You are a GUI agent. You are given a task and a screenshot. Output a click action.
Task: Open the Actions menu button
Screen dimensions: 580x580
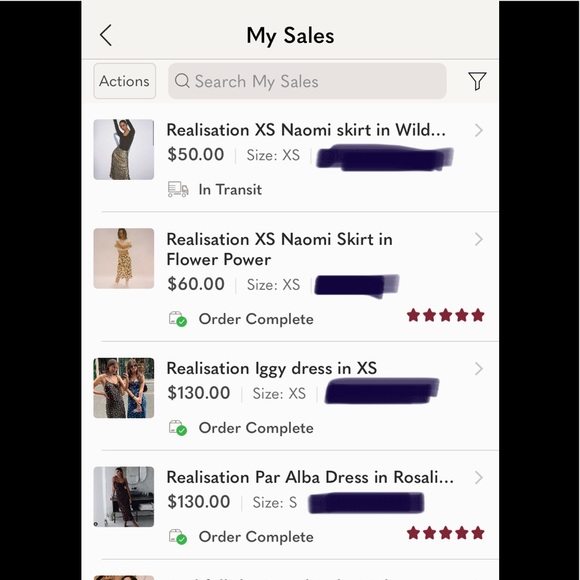[x=125, y=81]
